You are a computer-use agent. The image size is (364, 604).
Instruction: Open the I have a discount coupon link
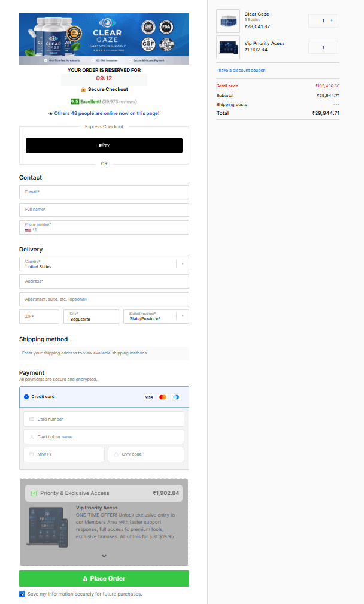(x=241, y=71)
